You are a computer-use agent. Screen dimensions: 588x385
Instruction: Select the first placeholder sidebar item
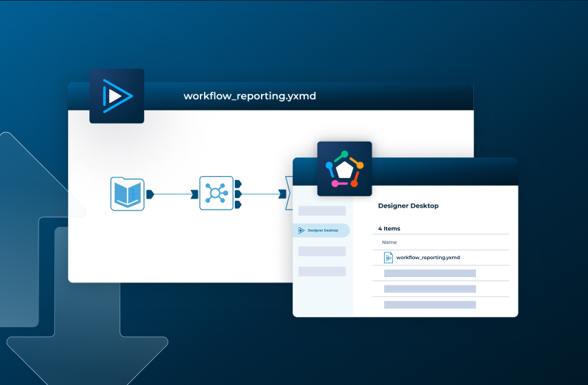(x=321, y=210)
